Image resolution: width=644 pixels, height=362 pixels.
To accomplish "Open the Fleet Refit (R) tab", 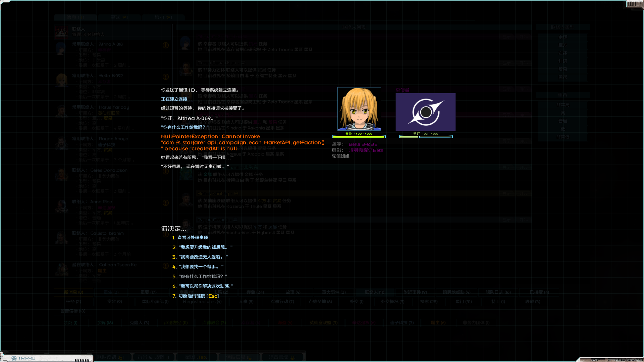I will coord(110,357).
